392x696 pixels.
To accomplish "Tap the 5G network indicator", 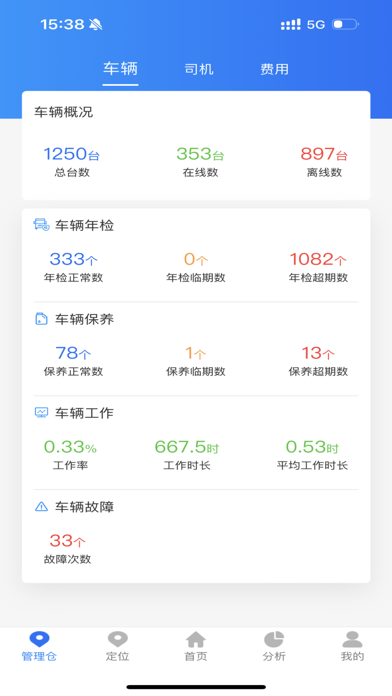I will pos(316,25).
